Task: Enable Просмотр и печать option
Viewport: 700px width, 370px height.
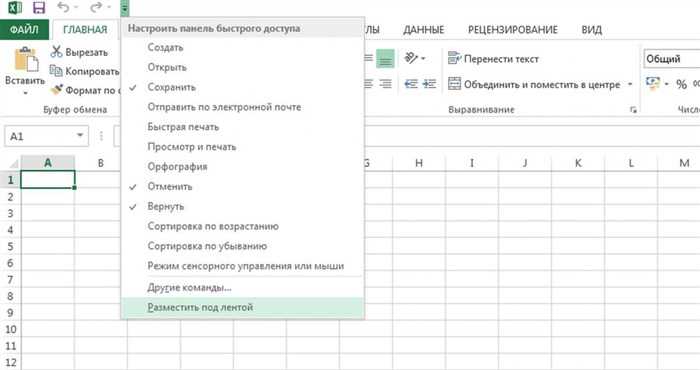Action: click(x=243, y=147)
